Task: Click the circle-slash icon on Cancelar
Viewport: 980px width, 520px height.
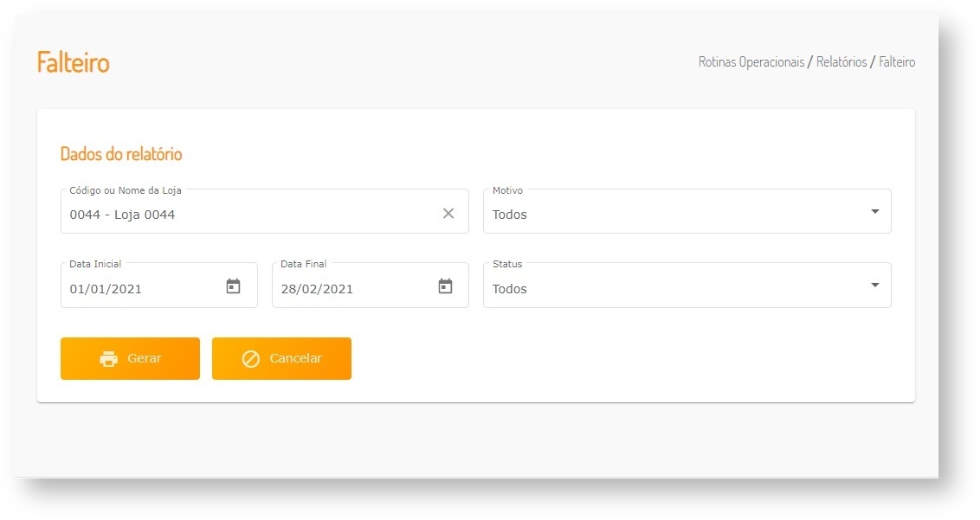Action: click(251, 359)
